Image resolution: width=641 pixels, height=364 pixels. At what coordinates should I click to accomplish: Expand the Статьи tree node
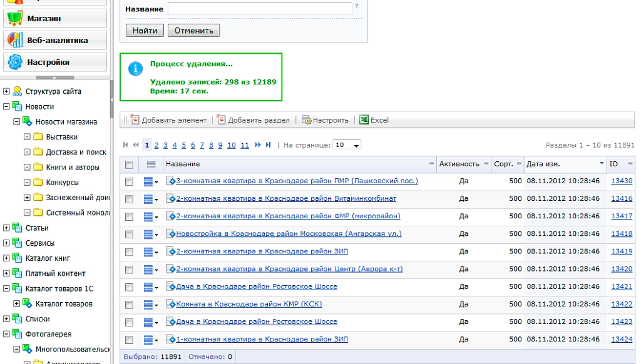coord(6,228)
